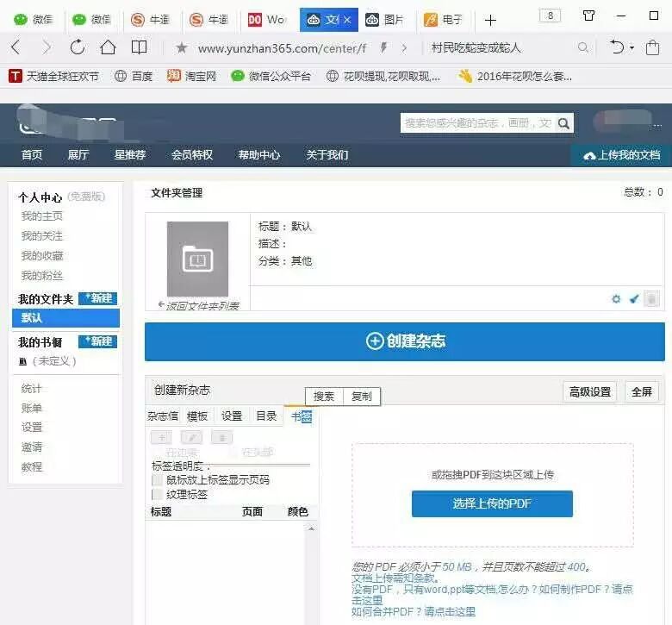Open the 微信公众平台 bookmark
The width and height of the screenshot is (672, 625).
coord(271,77)
